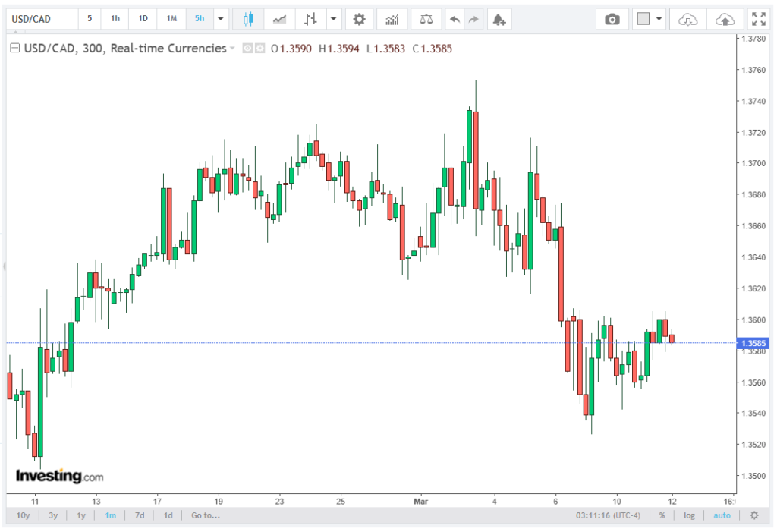This screenshot has height=532, width=777.
Task: Select candlestick chart style
Action: (x=247, y=19)
